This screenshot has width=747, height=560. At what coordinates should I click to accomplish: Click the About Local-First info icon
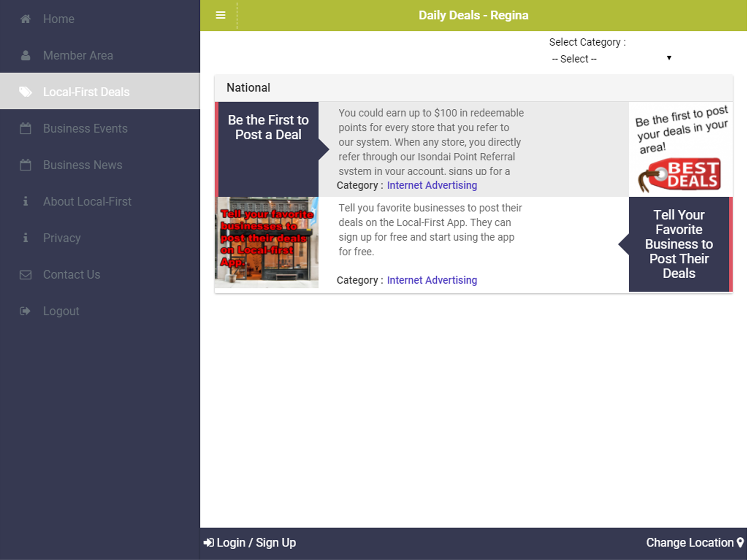coord(25,201)
